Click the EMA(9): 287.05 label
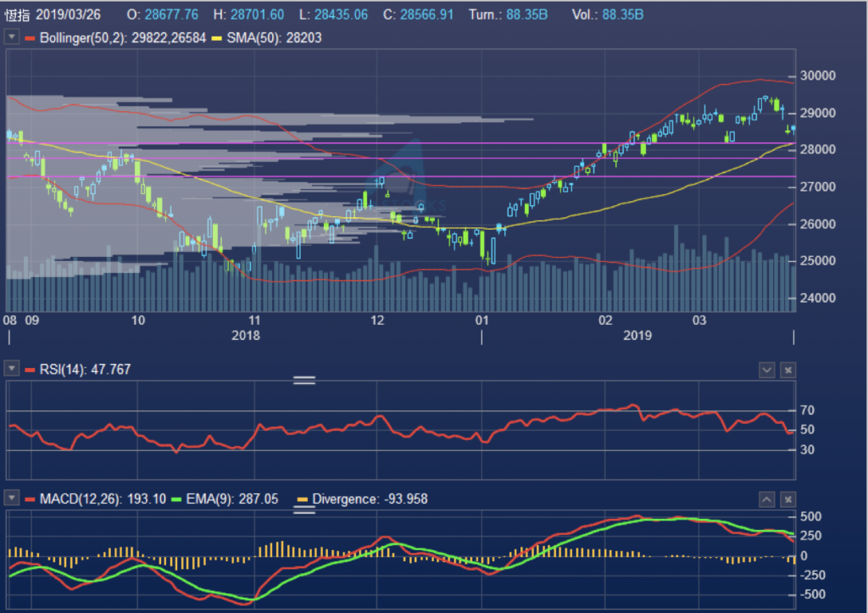 [x=232, y=499]
